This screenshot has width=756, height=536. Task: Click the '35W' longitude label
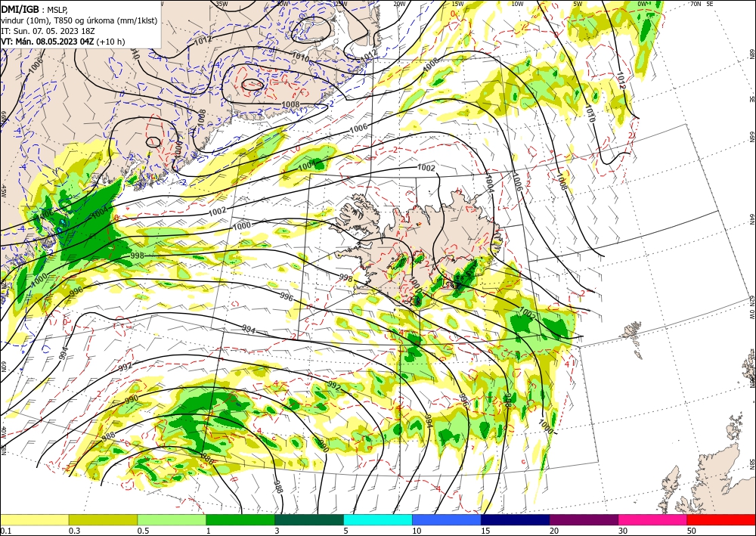(x=222, y=4)
